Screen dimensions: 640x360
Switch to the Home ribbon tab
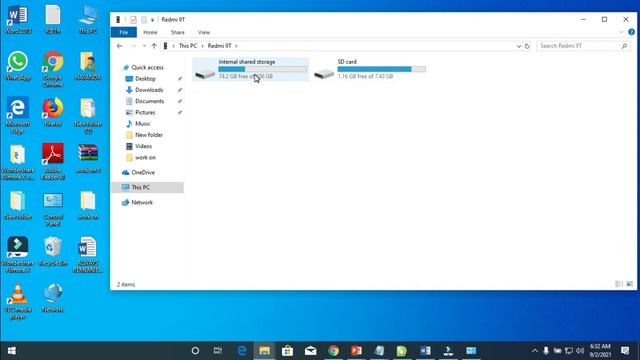point(150,32)
